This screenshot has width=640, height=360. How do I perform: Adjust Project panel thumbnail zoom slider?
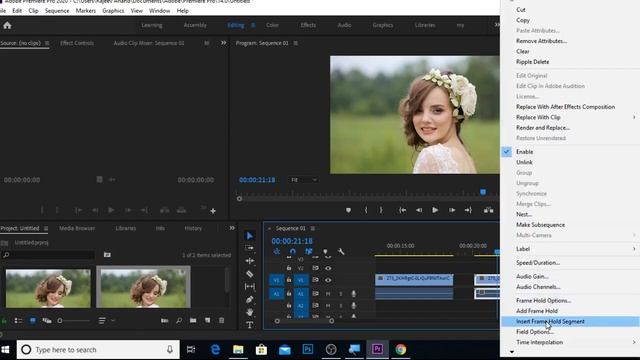point(60,321)
